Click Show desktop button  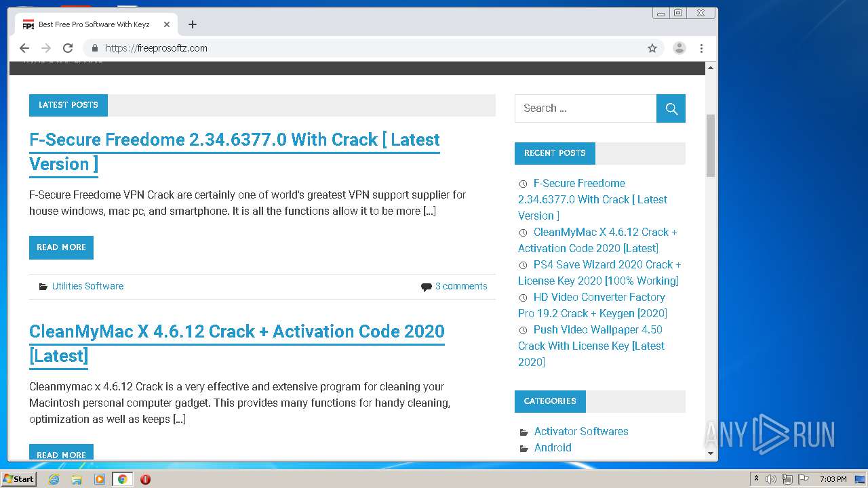(861, 479)
